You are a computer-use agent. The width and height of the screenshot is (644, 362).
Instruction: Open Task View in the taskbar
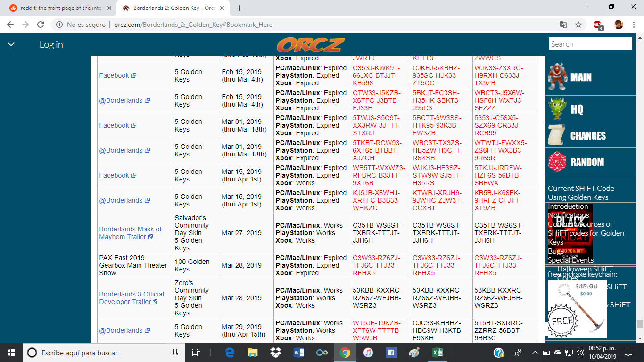click(x=196, y=353)
